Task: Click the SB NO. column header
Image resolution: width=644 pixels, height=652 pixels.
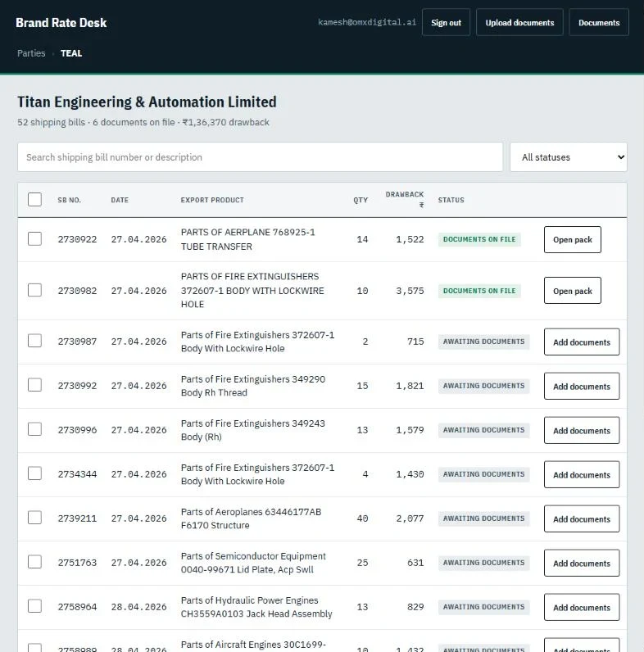Action: [x=69, y=200]
